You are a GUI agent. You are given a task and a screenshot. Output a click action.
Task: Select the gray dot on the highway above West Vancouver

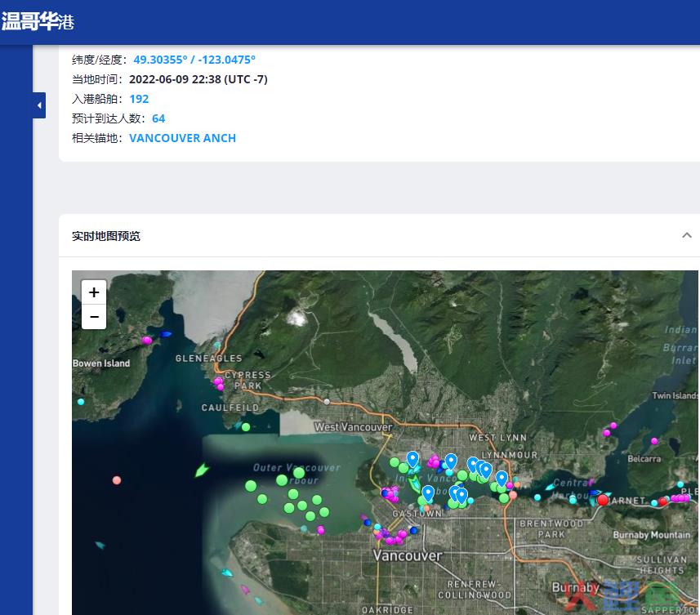pyautogui.click(x=327, y=402)
